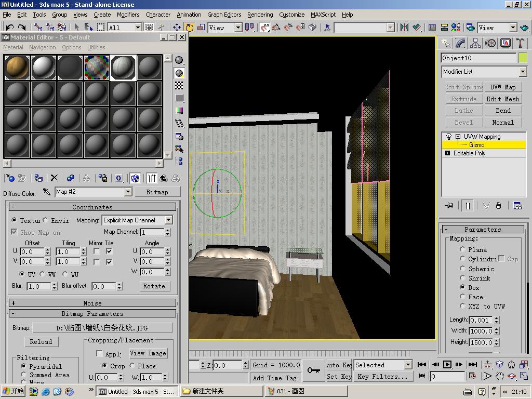This screenshot has width=532, height=399.
Task: Click the Key Filters button
Action: 382,377
